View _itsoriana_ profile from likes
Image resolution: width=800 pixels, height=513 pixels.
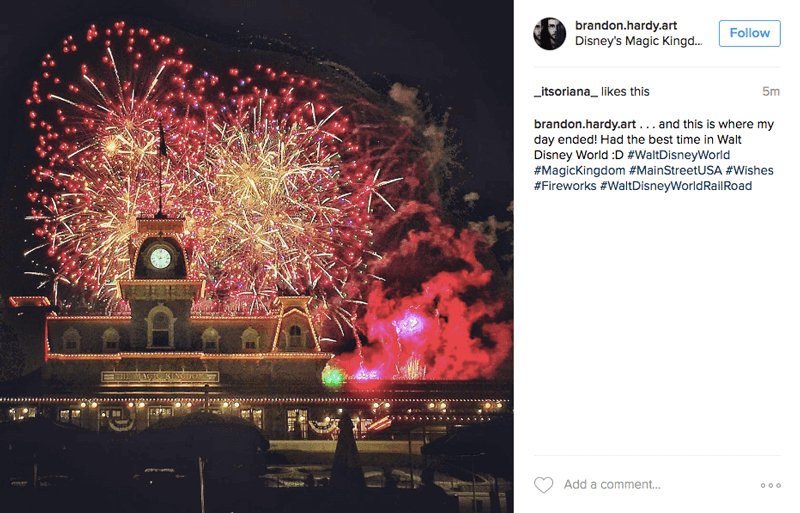click(566, 91)
